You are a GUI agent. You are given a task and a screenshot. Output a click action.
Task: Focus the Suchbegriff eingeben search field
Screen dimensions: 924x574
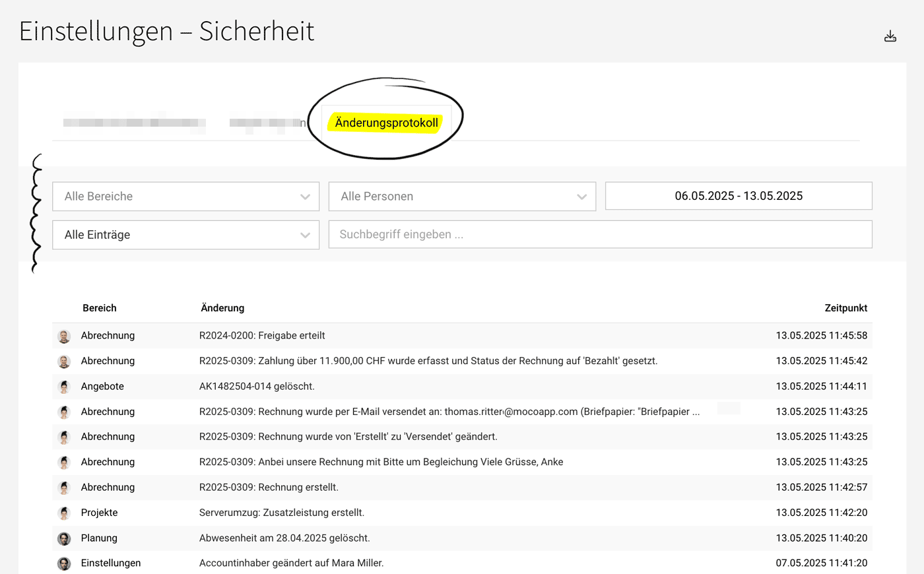click(x=600, y=235)
